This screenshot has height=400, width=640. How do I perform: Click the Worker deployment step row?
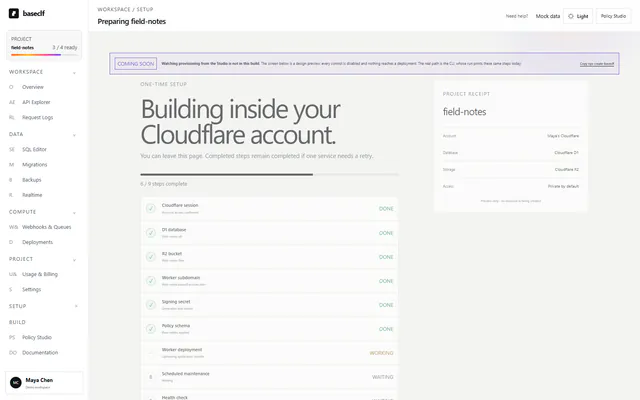coord(269,353)
